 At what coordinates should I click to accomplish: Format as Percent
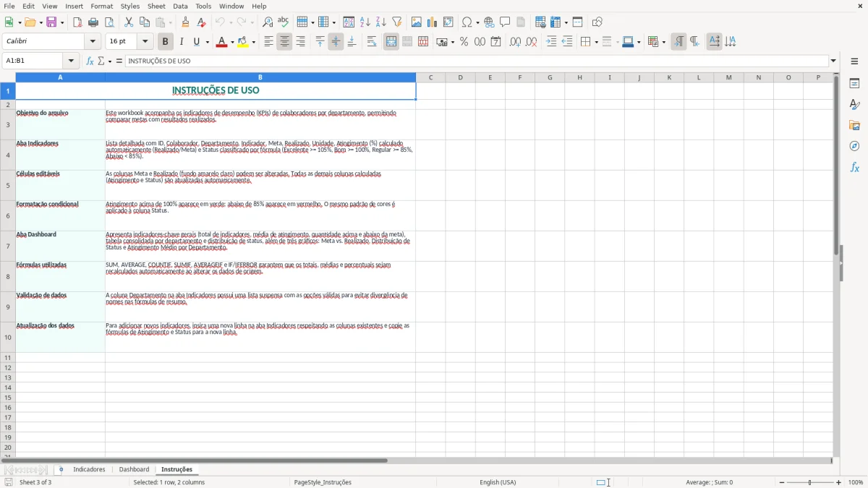pyautogui.click(x=464, y=42)
